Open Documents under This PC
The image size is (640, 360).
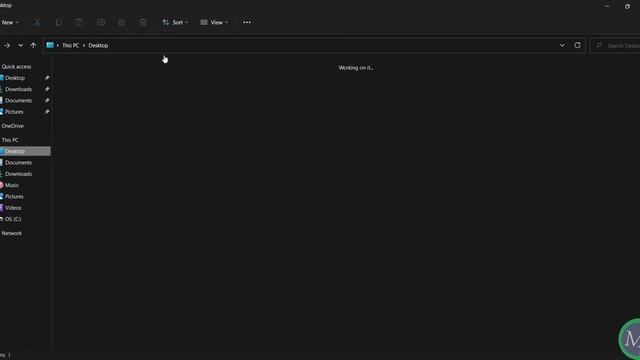tap(18, 162)
